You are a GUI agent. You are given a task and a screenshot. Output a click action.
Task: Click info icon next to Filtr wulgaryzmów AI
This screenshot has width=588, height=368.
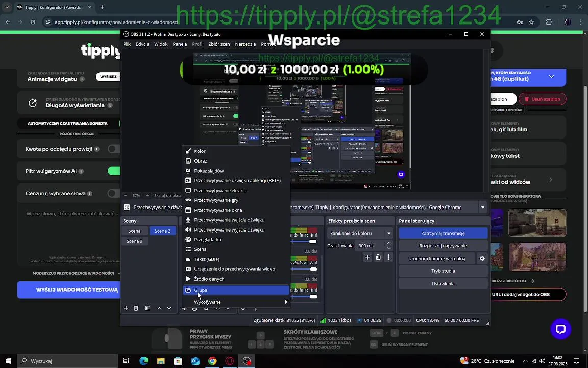[x=81, y=171]
